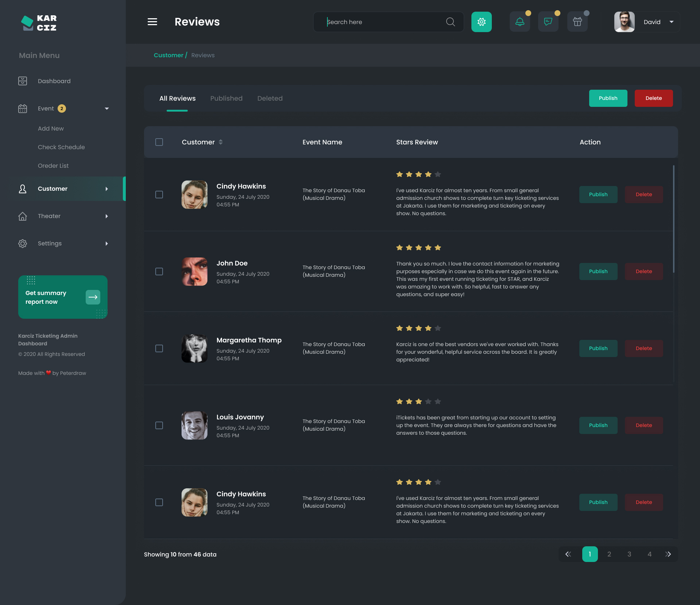Open the chat messages icon
Screen dimensions: 700x605
pyautogui.click(x=548, y=22)
